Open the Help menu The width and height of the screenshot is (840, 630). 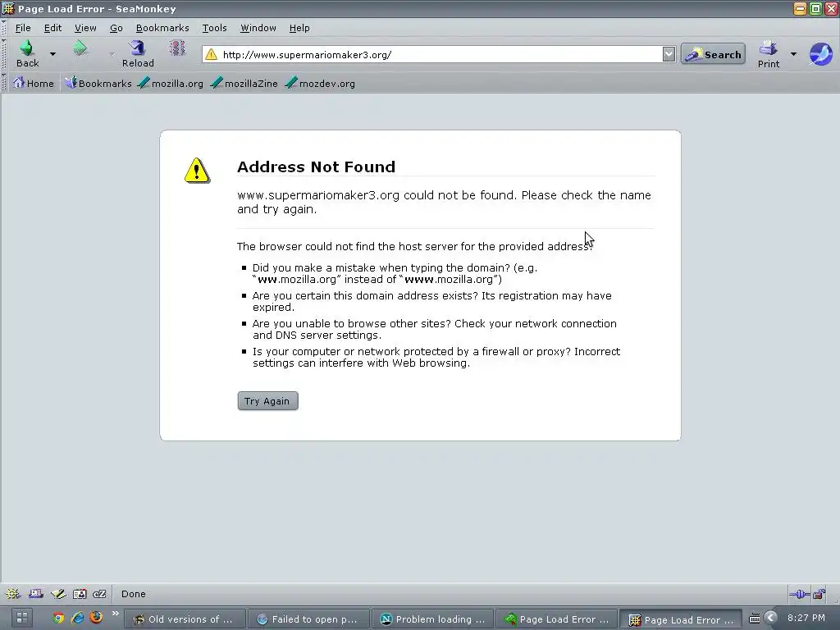point(299,28)
